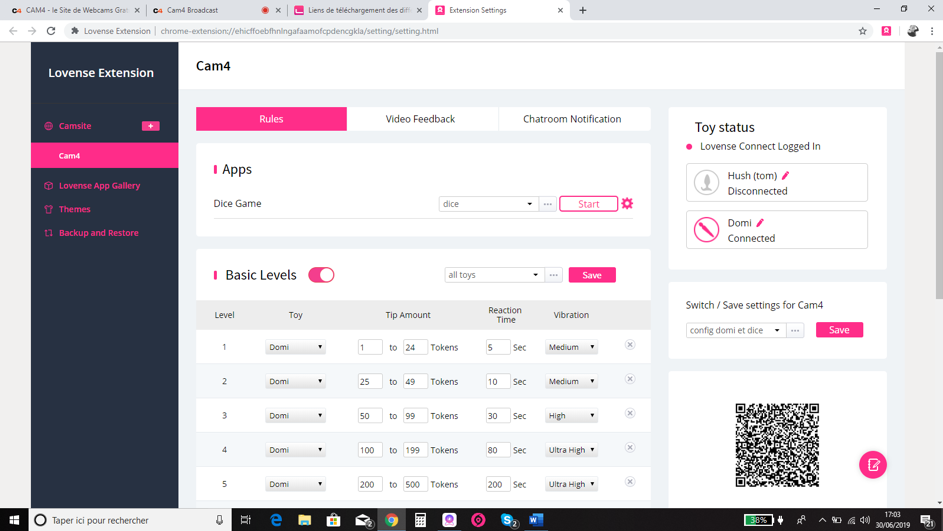Screen dimensions: 943x531
Task: Toggle the Basic Levels switch off
Action: pyautogui.click(x=321, y=275)
